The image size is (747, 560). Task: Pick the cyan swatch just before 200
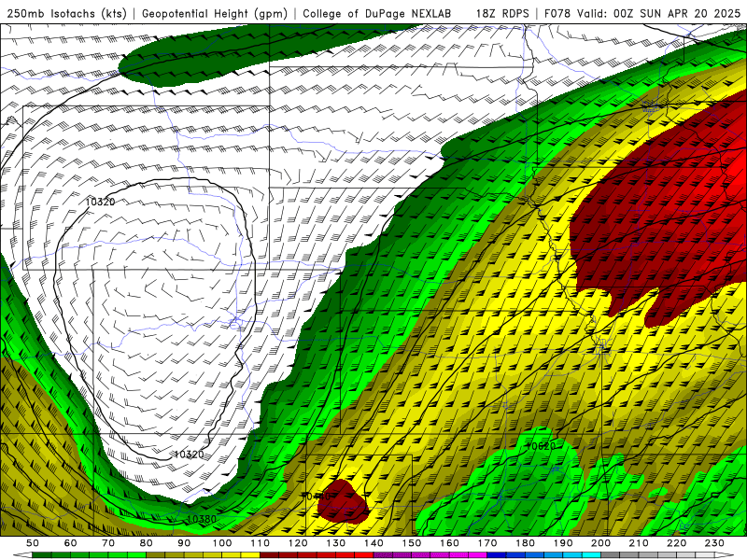pos(591,555)
